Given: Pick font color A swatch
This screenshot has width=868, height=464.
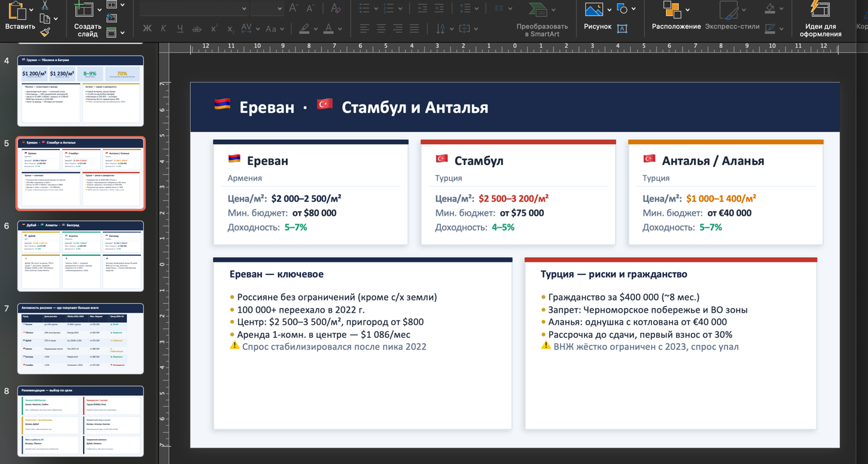Looking at the screenshot, I should pyautogui.click(x=328, y=28).
